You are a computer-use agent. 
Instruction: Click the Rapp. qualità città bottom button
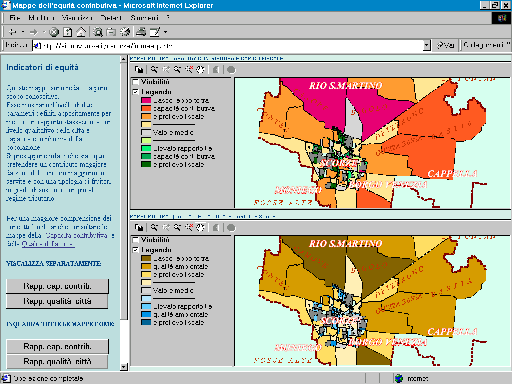[57, 361]
